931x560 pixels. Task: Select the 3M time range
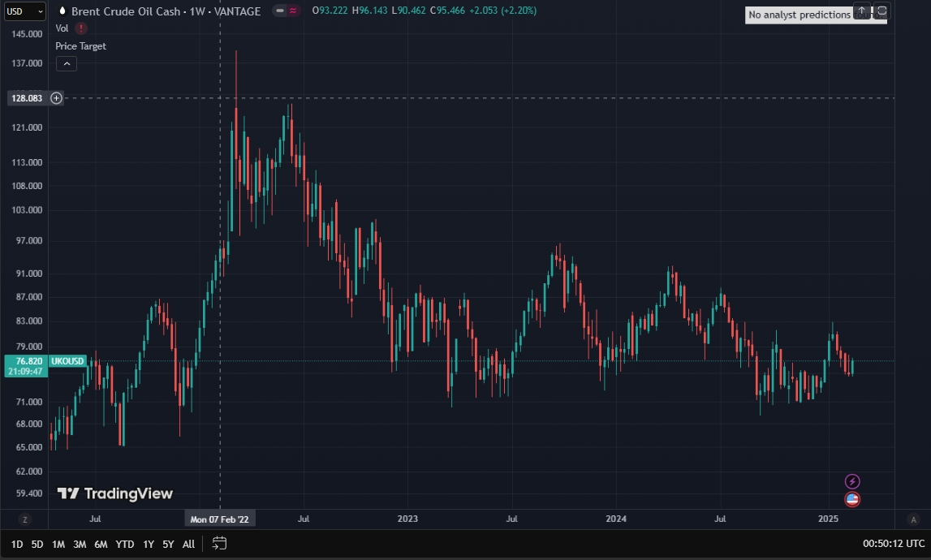(80, 544)
